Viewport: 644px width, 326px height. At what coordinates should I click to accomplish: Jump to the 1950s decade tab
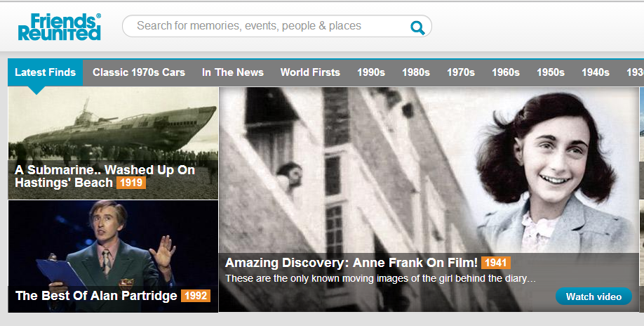[x=551, y=72]
